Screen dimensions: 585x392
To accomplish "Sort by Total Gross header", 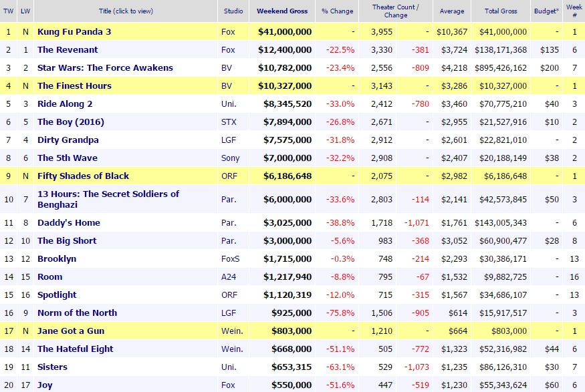I will [501, 11].
